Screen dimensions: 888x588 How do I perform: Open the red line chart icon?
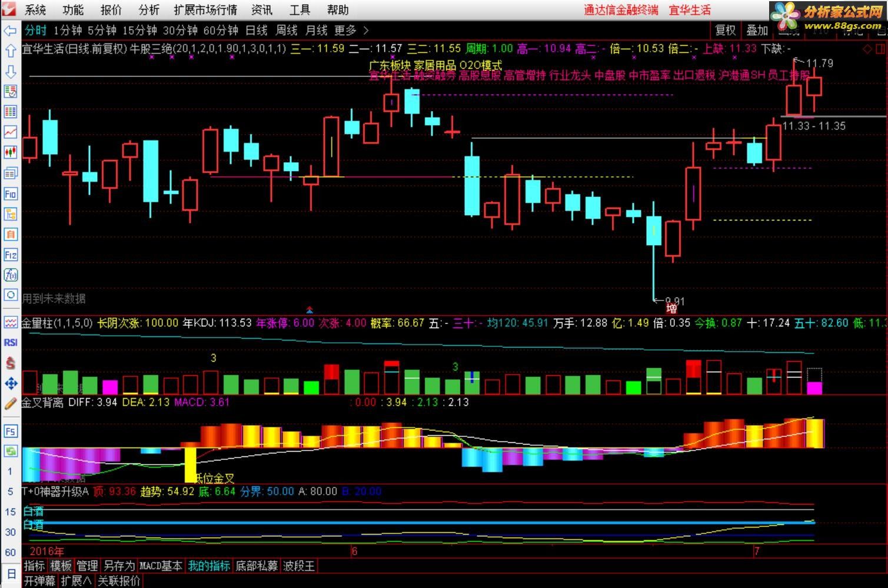tap(10, 132)
